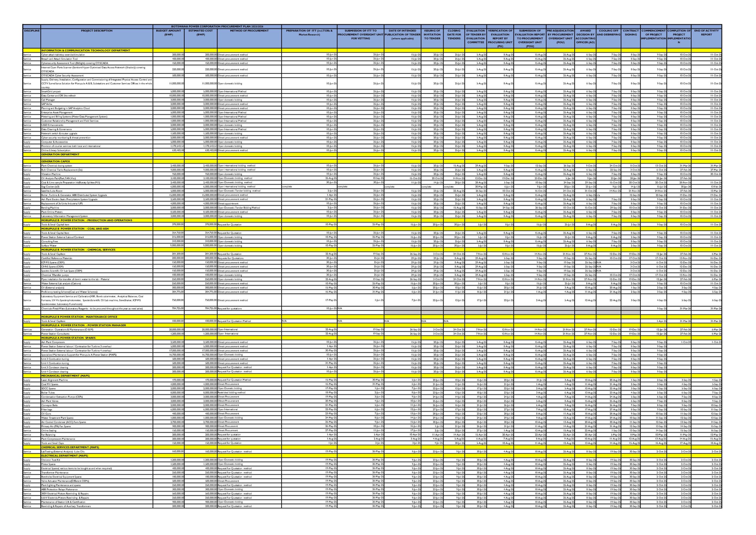This screenshot has width=756, height=535.
Task: Select the 'Laser Alignment Machine' cell
Action: coord(97,380)
